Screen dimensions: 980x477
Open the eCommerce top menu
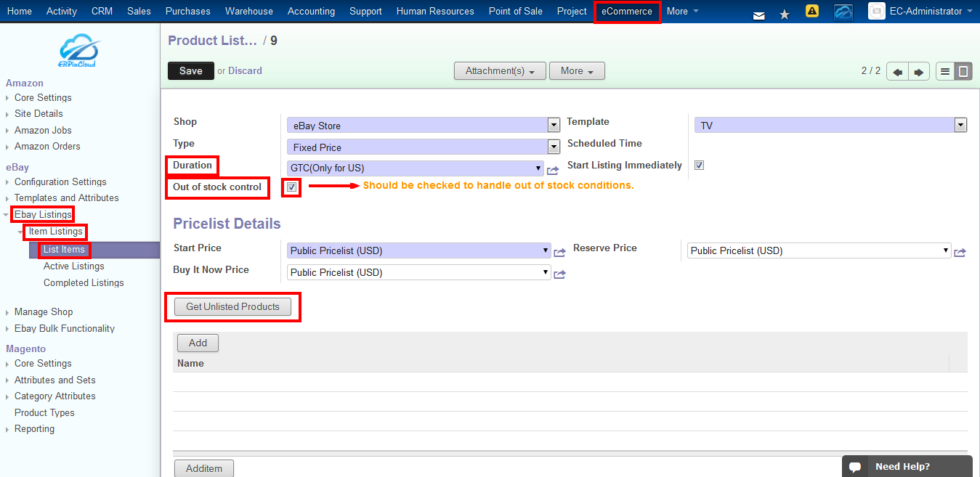tap(627, 12)
